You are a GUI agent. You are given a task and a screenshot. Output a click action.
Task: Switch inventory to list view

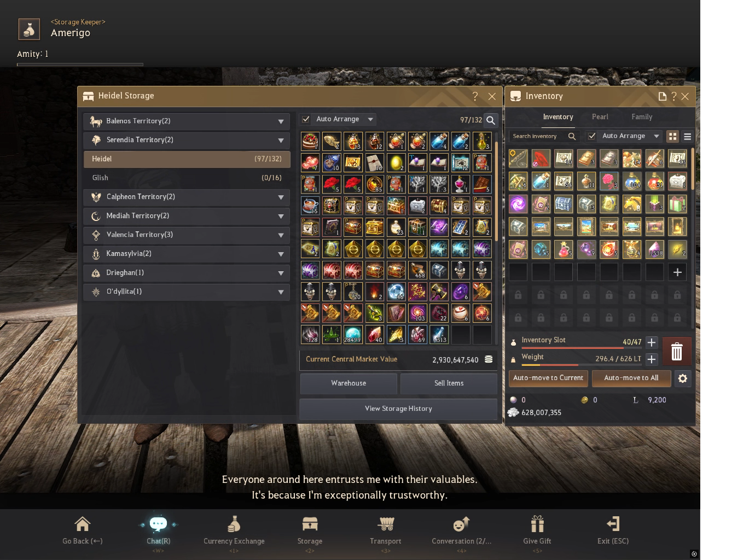[687, 136]
